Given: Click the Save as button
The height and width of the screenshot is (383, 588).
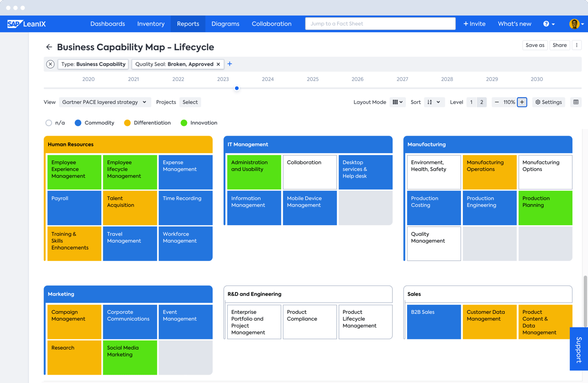Looking at the screenshot, I should pyautogui.click(x=535, y=45).
